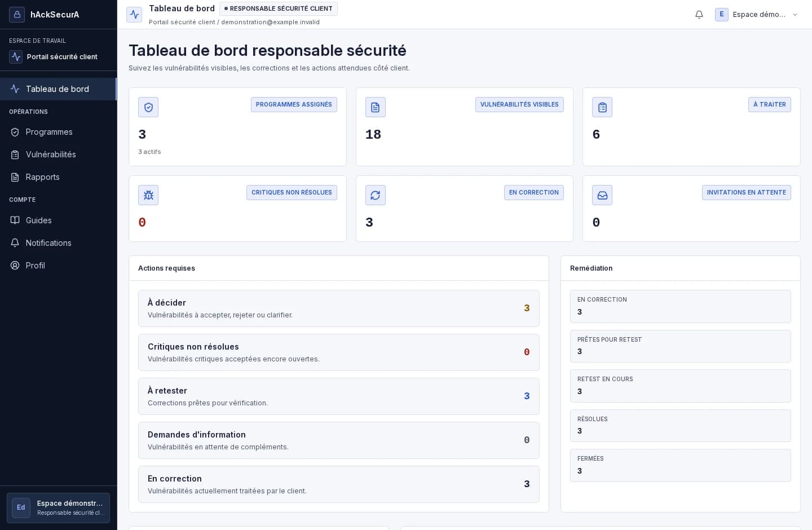Screen dimensions: 812x530
Task: Click the bug icon on Critiques non résolues card
Action: (148, 195)
